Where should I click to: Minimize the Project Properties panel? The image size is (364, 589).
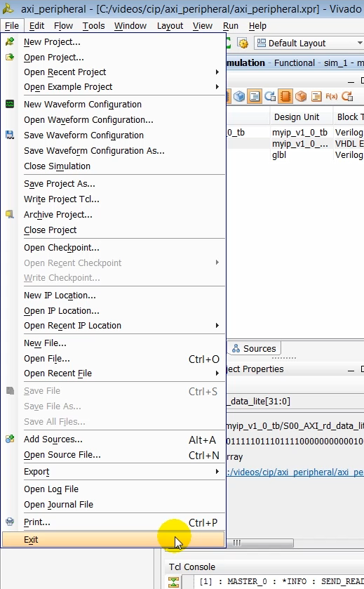[x=351, y=370]
